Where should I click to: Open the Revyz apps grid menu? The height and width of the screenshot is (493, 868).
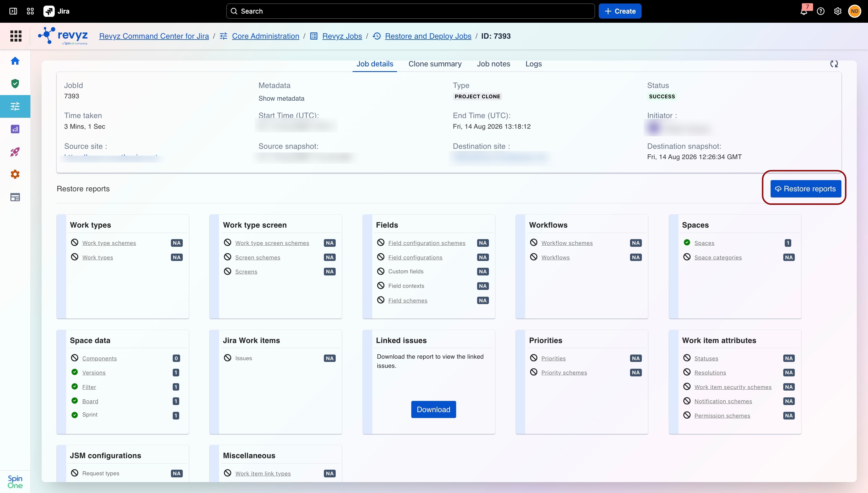coord(16,36)
